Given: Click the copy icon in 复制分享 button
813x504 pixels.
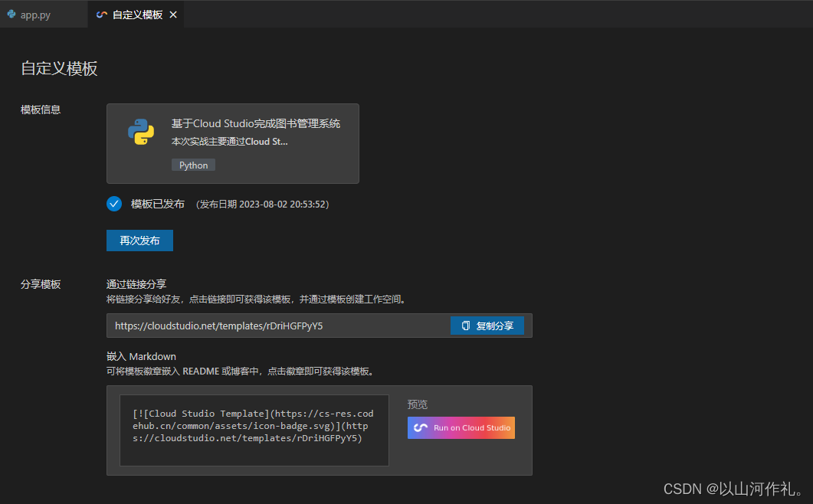Looking at the screenshot, I should point(466,326).
